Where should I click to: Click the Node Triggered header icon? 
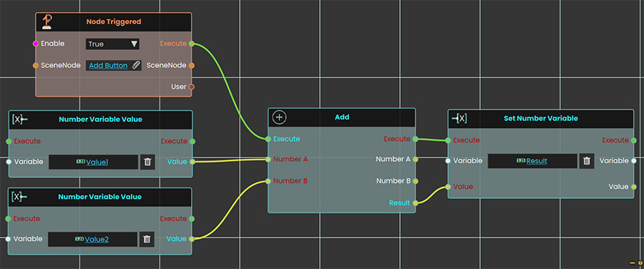coord(48,22)
